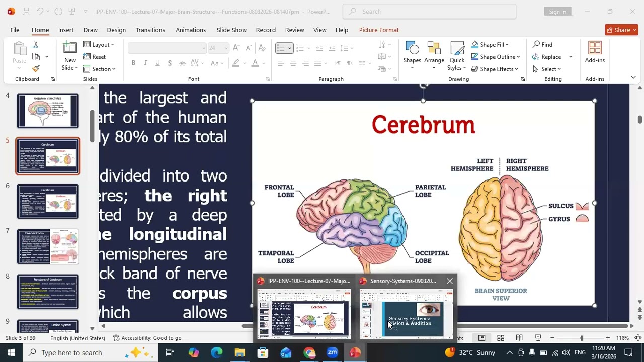Open Outlook in taskbar
This screenshot has height=362, width=644.
(286, 352)
